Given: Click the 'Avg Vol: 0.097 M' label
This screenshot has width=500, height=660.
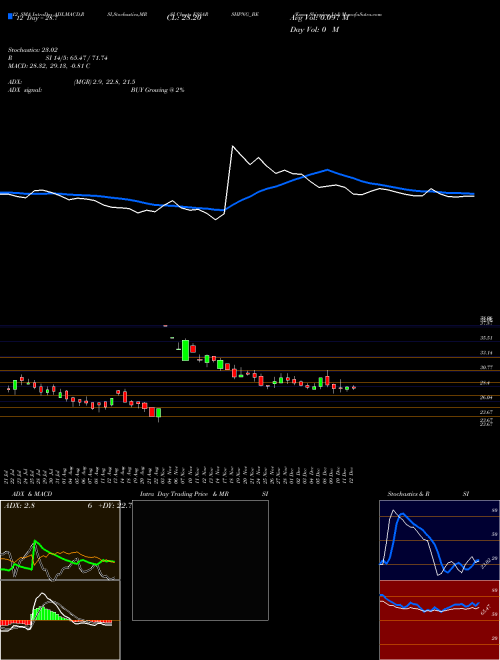Looking at the screenshot, I should pos(319,18).
